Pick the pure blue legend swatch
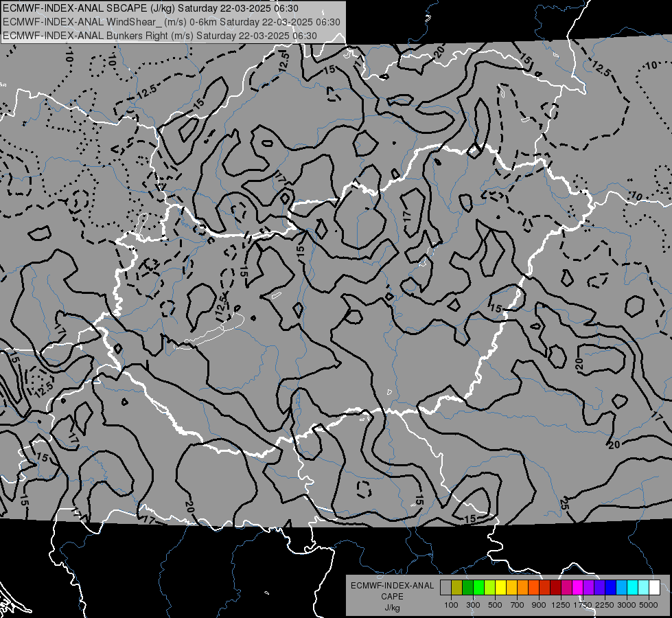Viewport: 672px width, 618px height. (x=611, y=588)
